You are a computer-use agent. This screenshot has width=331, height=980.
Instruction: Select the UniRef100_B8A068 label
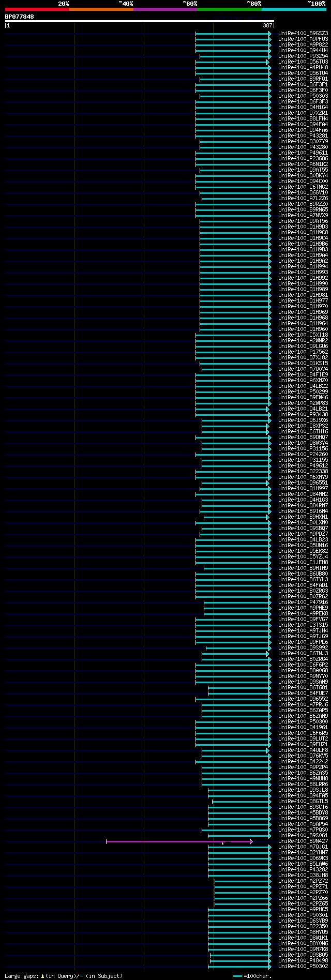coord(303,670)
